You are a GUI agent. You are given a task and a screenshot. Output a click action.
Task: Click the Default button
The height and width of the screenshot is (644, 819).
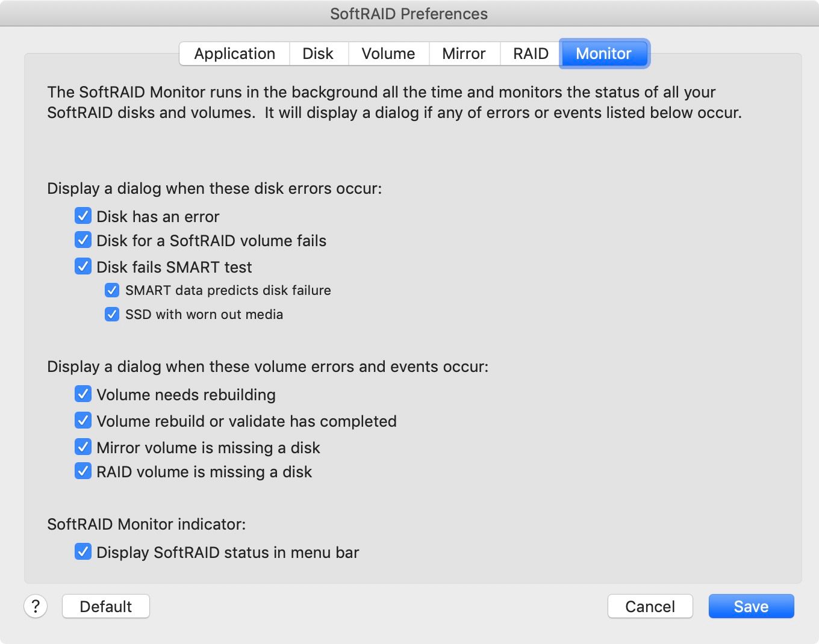pos(106,606)
